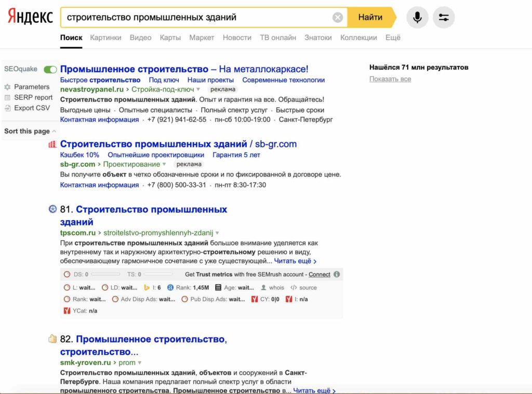View page source code icon
The image size is (532, 394).
point(294,288)
